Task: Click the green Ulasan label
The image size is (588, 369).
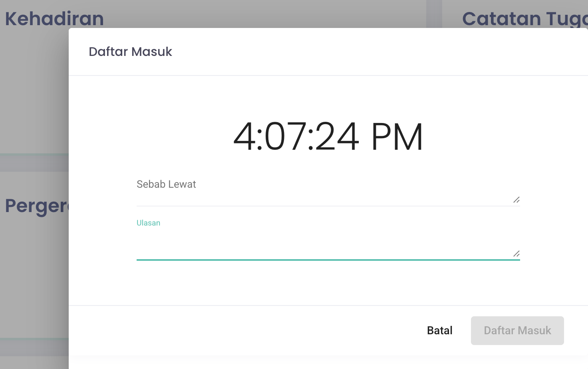Action: (148, 223)
